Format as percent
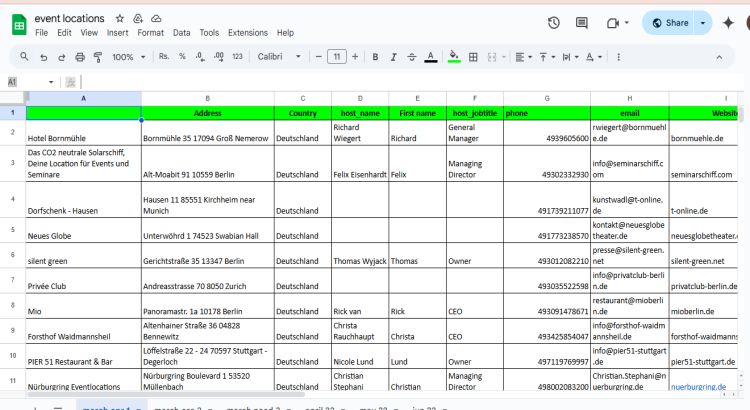750x410 pixels. (x=182, y=56)
